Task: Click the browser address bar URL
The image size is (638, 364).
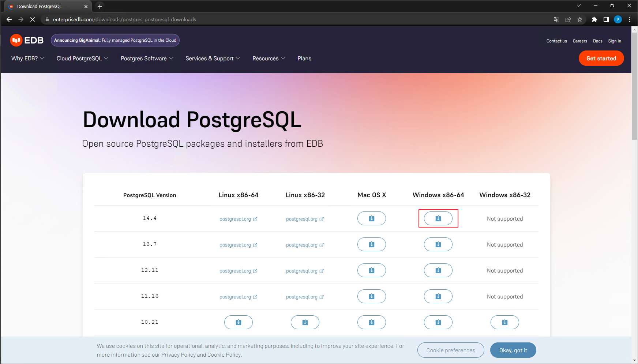Action: [x=124, y=19]
